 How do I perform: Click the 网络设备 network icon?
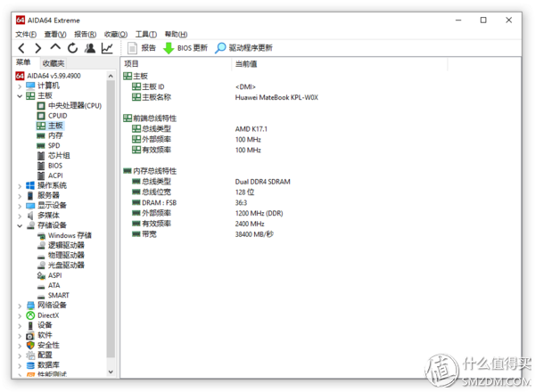(30, 306)
